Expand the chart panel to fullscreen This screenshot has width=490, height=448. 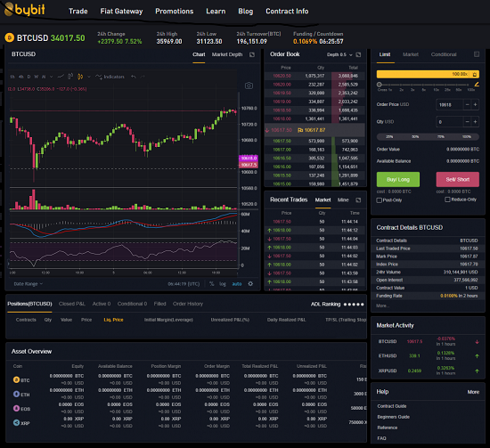[252, 54]
